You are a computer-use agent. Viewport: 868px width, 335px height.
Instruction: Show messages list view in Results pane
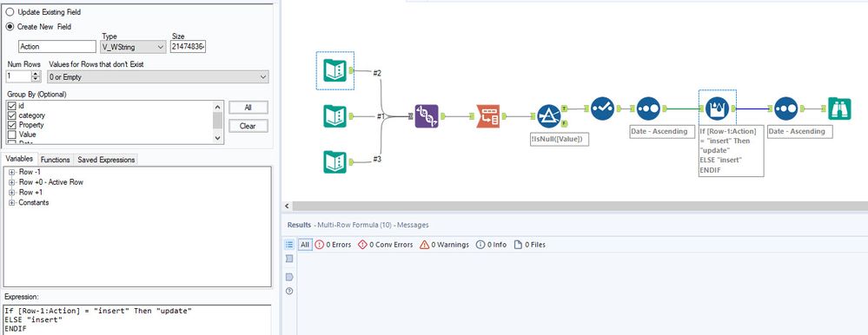point(289,245)
